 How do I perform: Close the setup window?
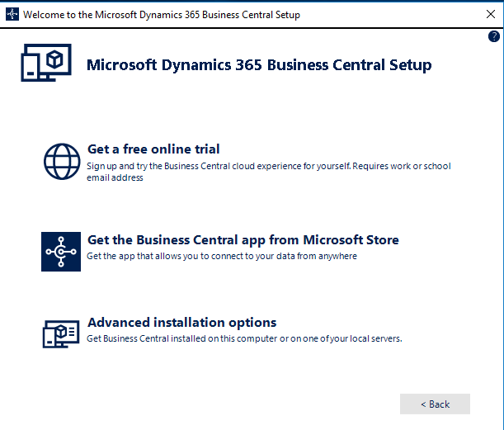pyautogui.click(x=491, y=14)
